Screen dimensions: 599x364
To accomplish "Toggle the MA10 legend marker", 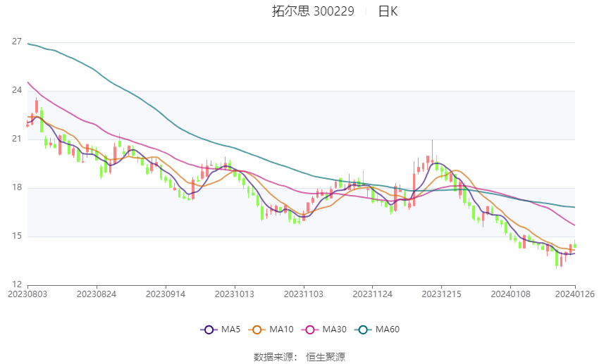I will click(x=257, y=330).
